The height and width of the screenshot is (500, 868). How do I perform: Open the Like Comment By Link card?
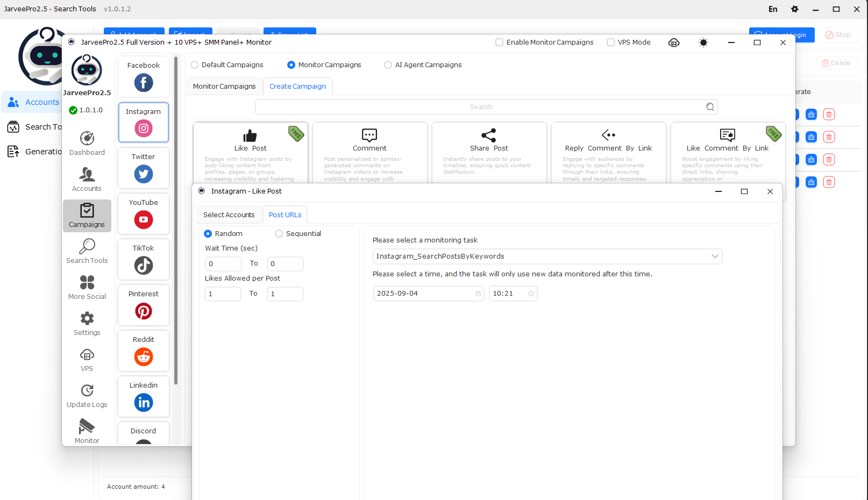point(728,153)
